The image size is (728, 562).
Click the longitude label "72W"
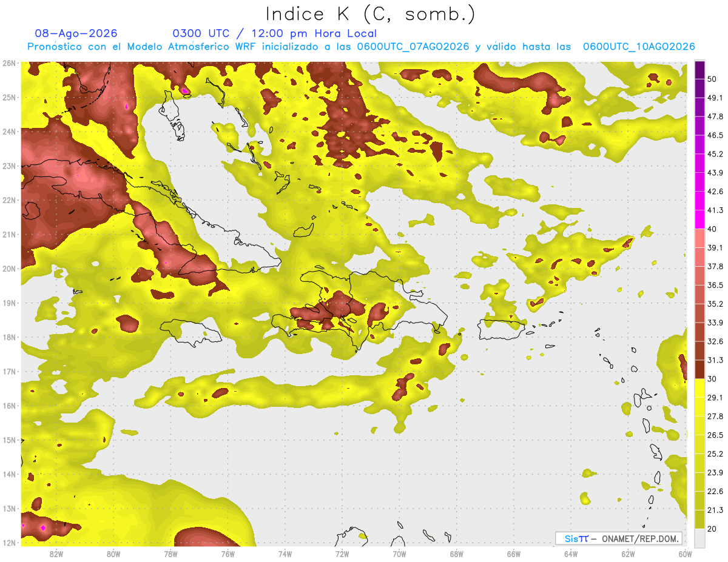coord(342,554)
